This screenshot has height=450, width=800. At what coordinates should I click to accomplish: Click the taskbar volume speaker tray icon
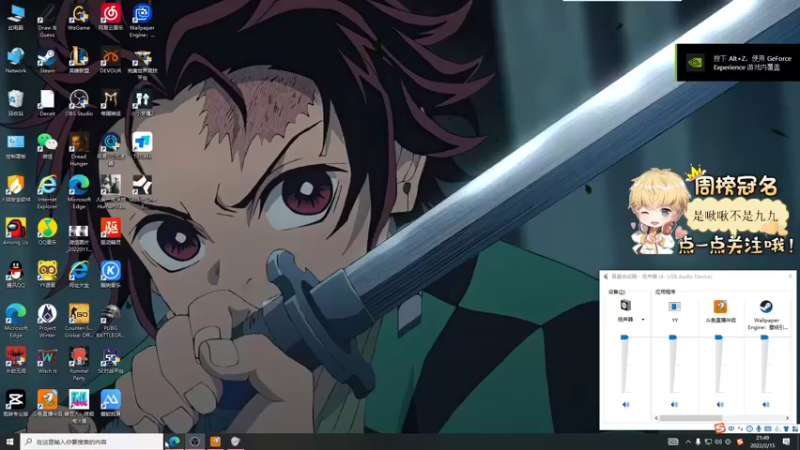[718, 442]
